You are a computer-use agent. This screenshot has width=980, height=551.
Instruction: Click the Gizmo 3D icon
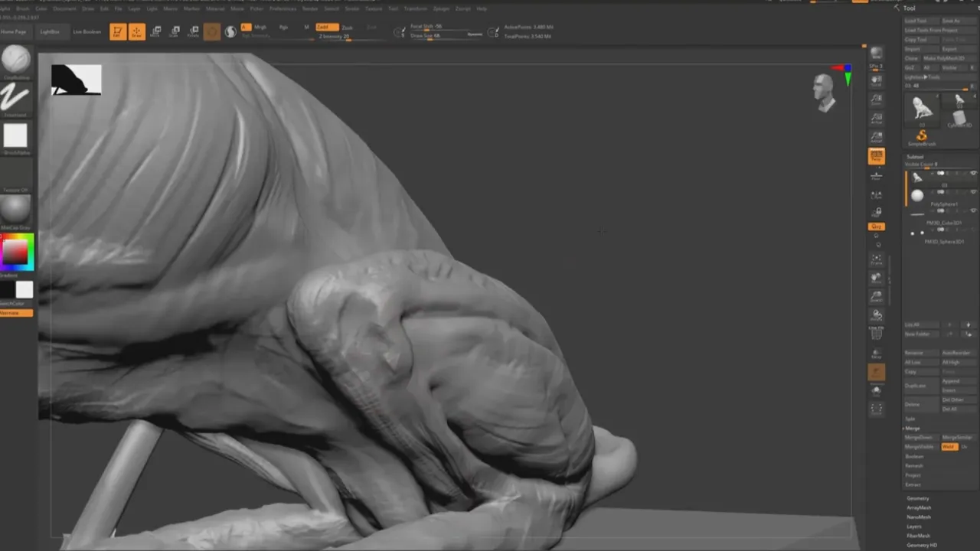tap(212, 31)
